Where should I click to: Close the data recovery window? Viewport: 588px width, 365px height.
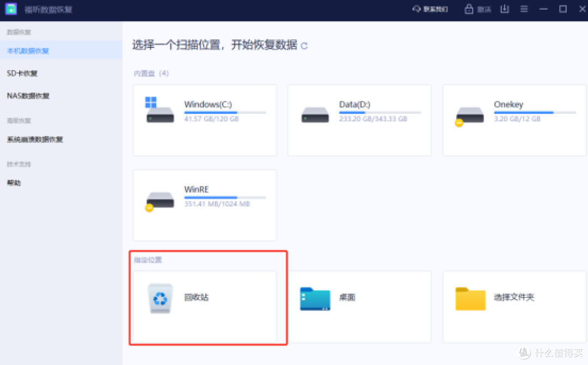coord(583,9)
